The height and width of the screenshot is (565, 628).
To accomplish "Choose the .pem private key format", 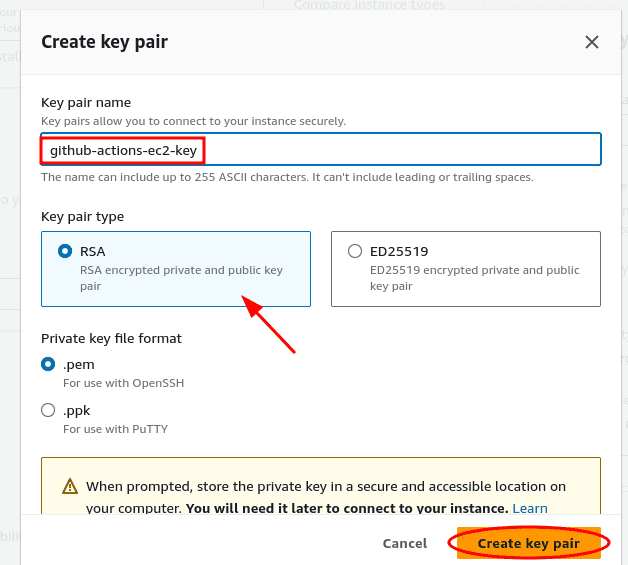I will click(48, 364).
